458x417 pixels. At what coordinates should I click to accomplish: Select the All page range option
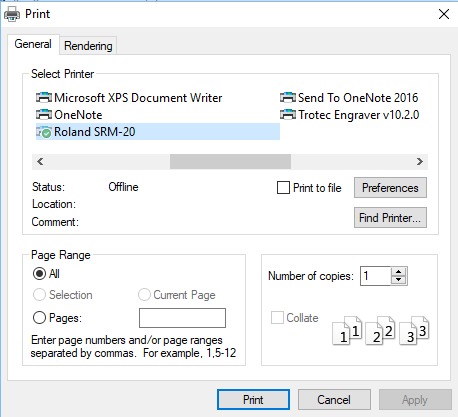[x=39, y=274]
